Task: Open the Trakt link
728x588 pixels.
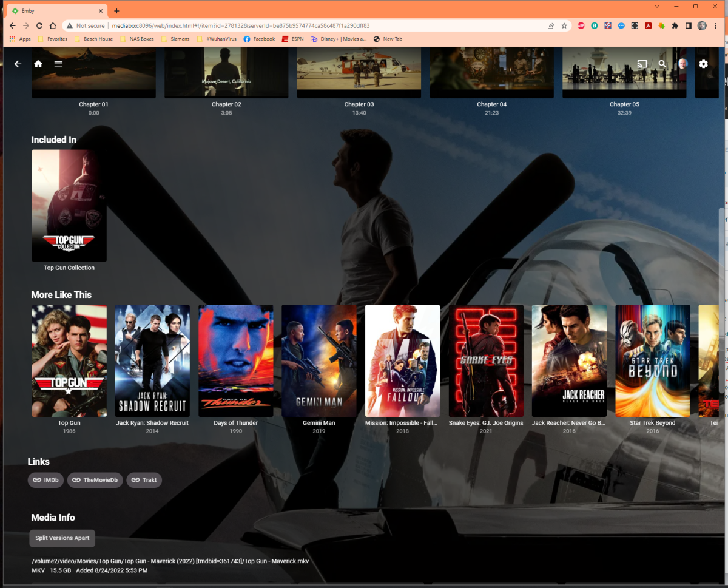Action: (x=144, y=480)
